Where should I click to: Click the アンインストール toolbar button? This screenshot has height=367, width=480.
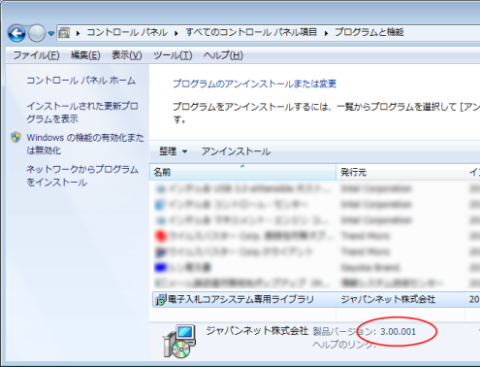(236, 152)
